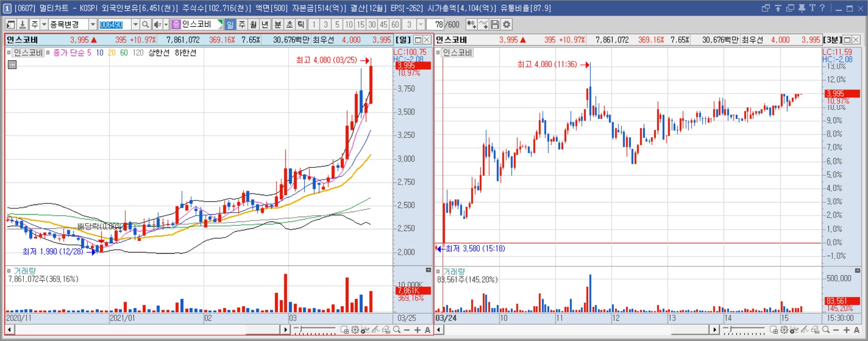The image size is (868, 341).
Task: Click the 인스코비 label on 3-minute chart
Action: [x=457, y=53]
